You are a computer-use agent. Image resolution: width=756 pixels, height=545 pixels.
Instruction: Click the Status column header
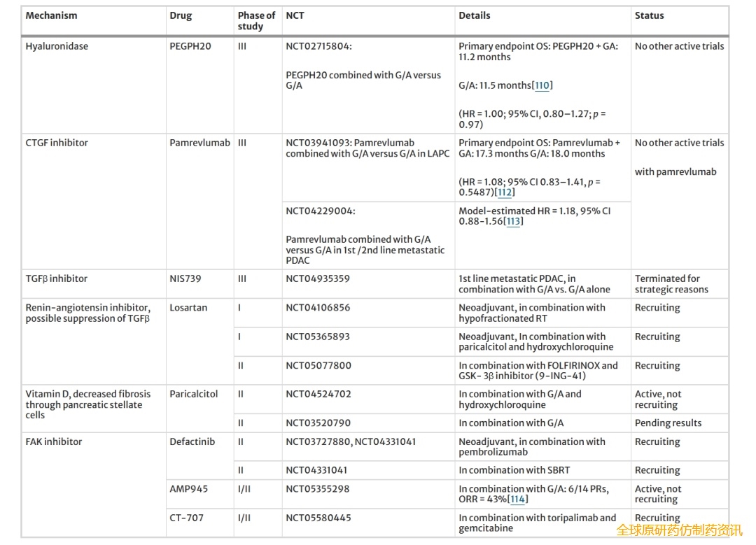click(649, 15)
